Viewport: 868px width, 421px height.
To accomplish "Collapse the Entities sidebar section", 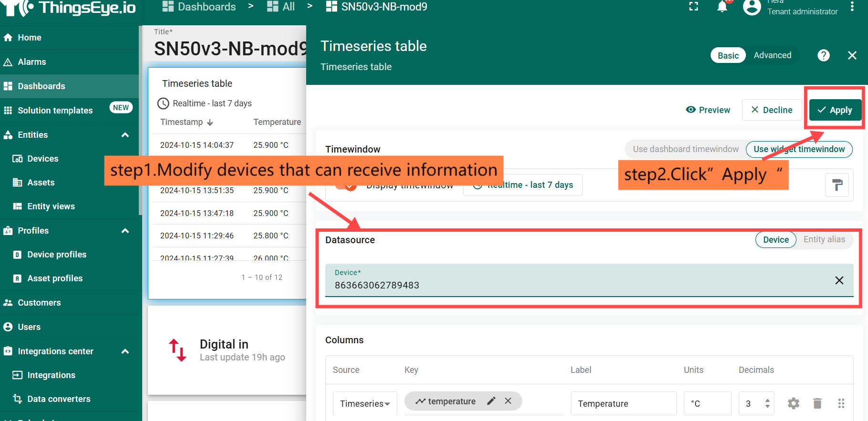I will point(125,135).
